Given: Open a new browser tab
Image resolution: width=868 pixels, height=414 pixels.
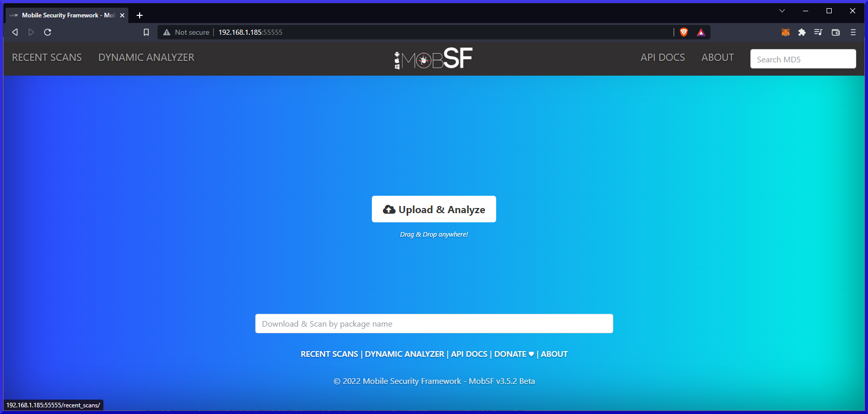Looking at the screenshot, I should coord(140,15).
